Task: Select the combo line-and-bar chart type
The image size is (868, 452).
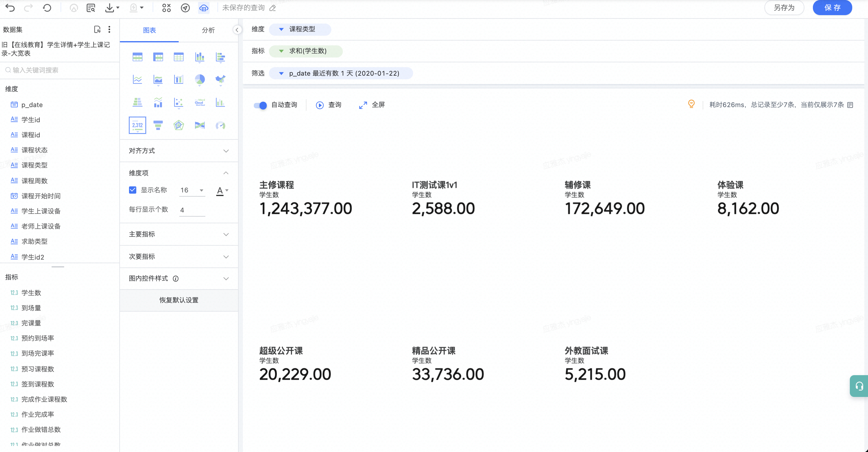Action: coord(158,102)
